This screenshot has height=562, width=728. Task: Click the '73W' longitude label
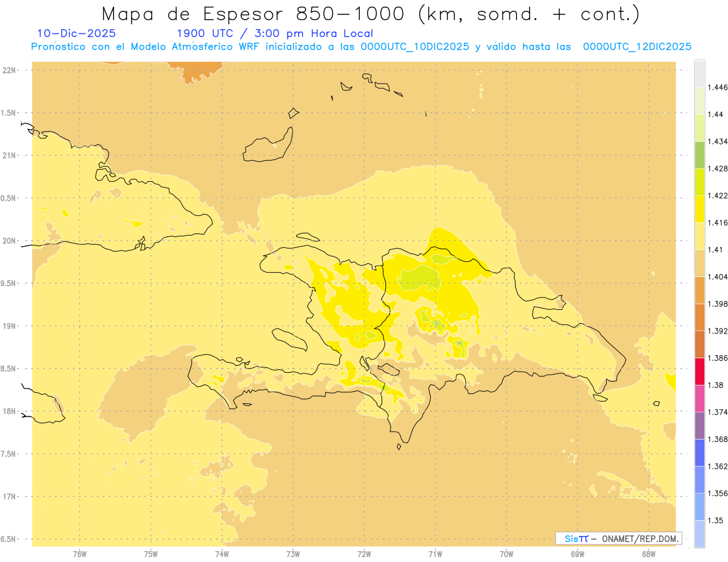[x=293, y=554]
